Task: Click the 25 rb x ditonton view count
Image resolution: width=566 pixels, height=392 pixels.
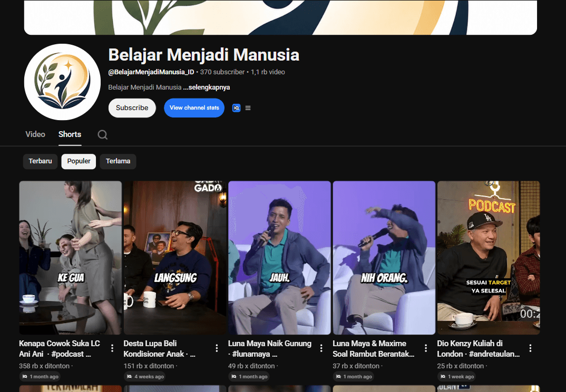Action: tap(461, 366)
